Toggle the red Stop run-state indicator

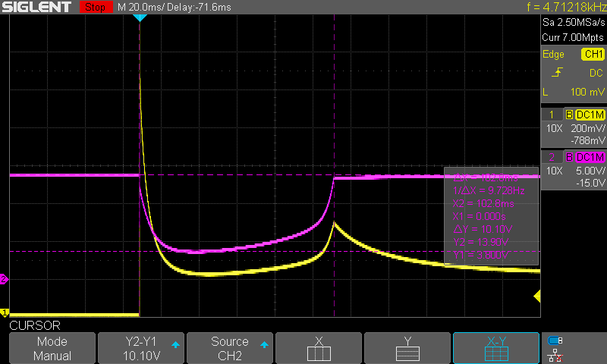[x=95, y=8]
